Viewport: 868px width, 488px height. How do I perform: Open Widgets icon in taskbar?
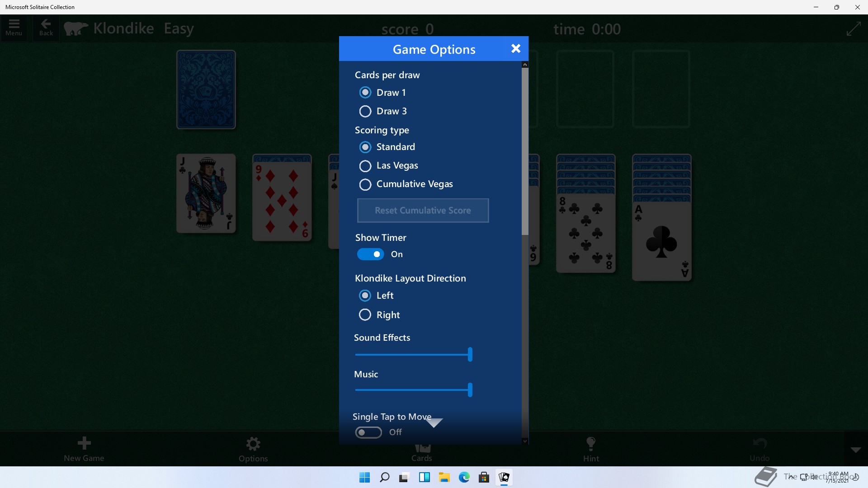(424, 477)
